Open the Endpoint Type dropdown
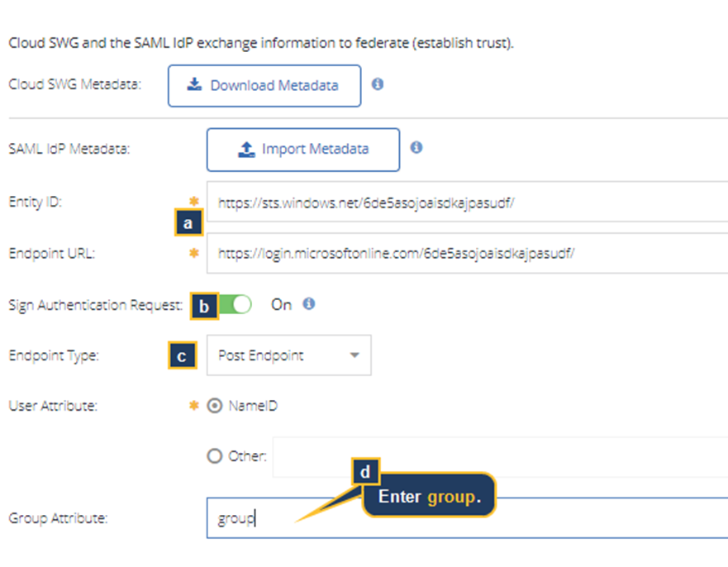Screen dimensions: 728x567 (288, 355)
